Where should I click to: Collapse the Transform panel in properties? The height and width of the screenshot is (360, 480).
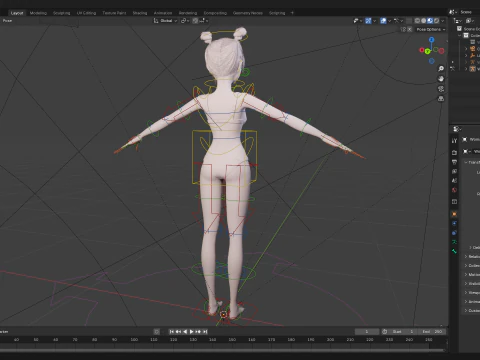click(466, 162)
